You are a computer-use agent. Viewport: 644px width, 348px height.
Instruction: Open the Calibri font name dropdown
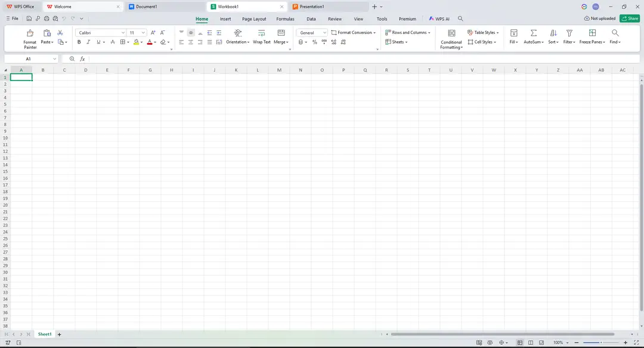click(122, 32)
